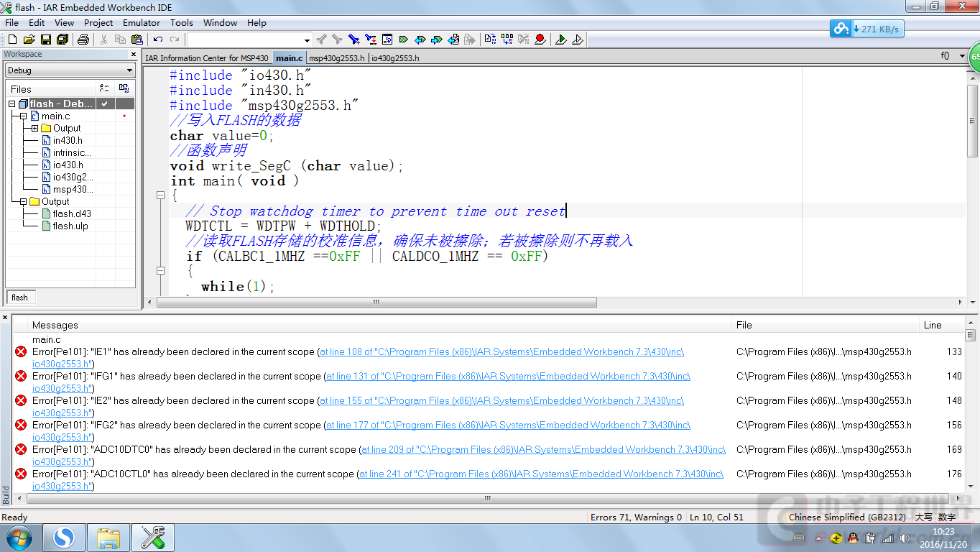Click the Toggle Bookmark toolbar icon

click(x=403, y=40)
